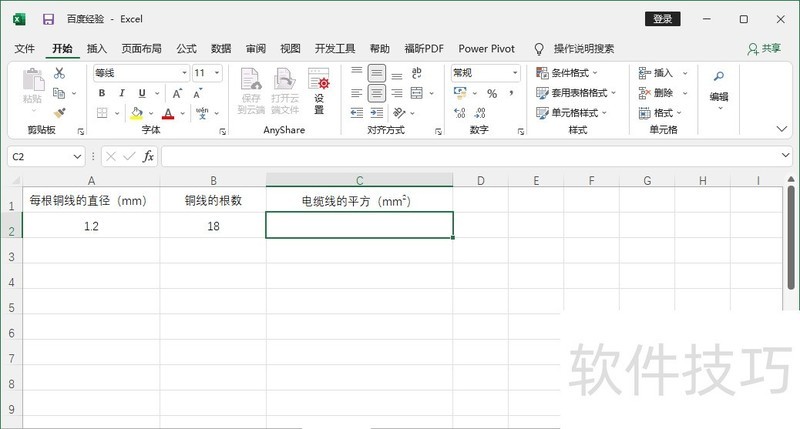Image resolution: width=800 pixels, height=429 pixels.
Task: Click Accounting Number Format icon
Action: (460, 93)
